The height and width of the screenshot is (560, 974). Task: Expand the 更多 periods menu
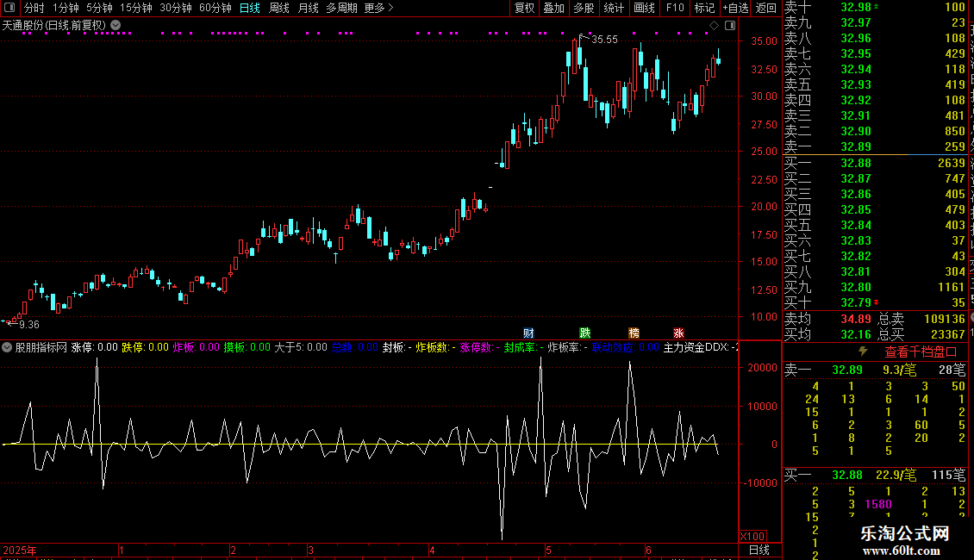click(x=378, y=8)
